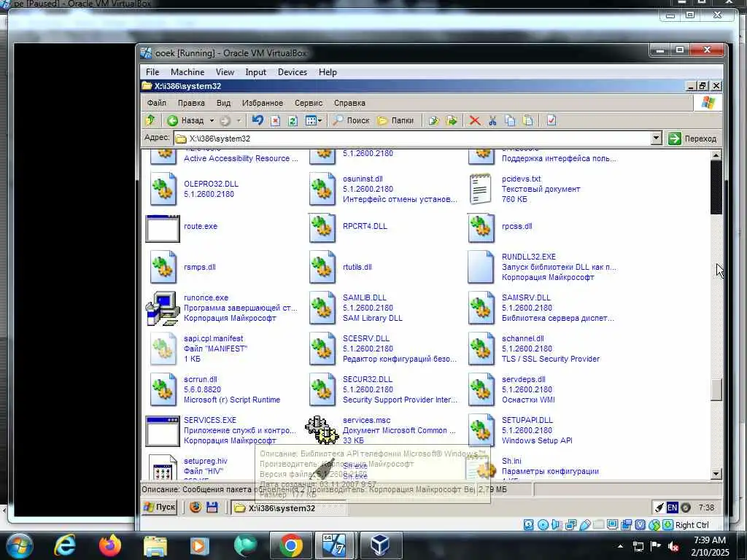Screen dimensions: 747x560
Task: Open Google Chrome from Windows taskbar
Action: (290, 545)
